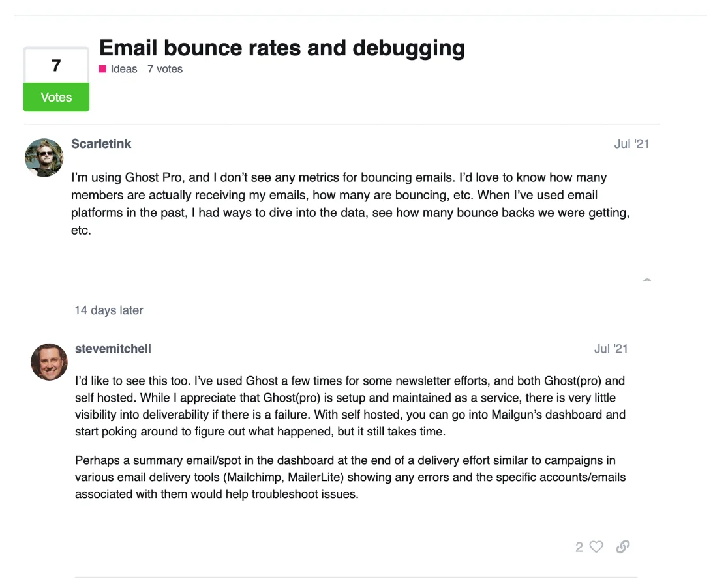This screenshot has width=728, height=588.
Task: Like stevemitchell's post with the heart icon
Action: pyautogui.click(x=596, y=547)
